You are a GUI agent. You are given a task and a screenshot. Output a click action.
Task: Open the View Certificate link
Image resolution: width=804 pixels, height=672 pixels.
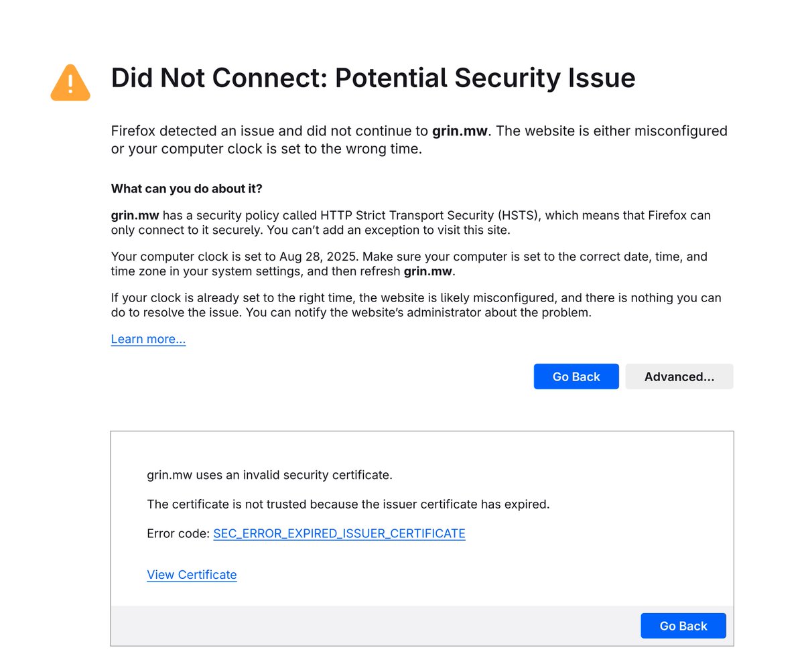pos(192,574)
